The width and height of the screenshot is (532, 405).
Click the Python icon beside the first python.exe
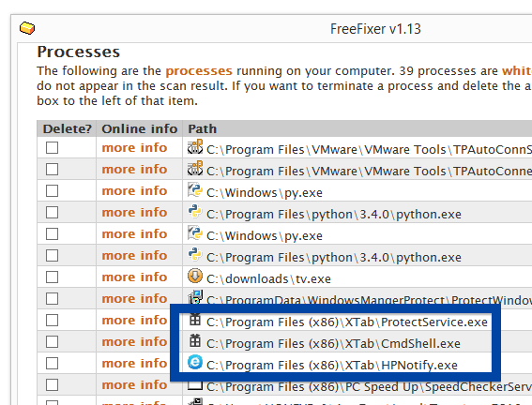click(x=195, y=212)
